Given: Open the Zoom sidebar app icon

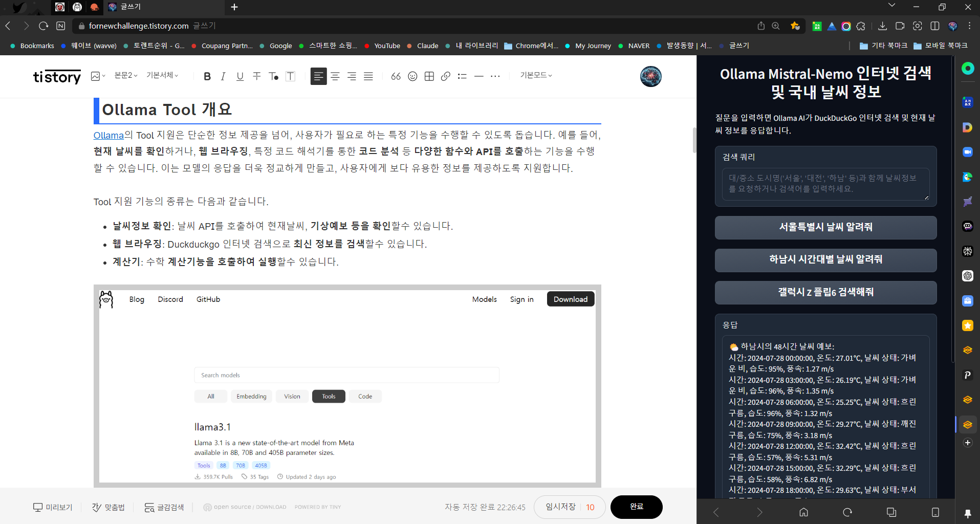Looking at the screenshot, I should [x=968, y=152].
